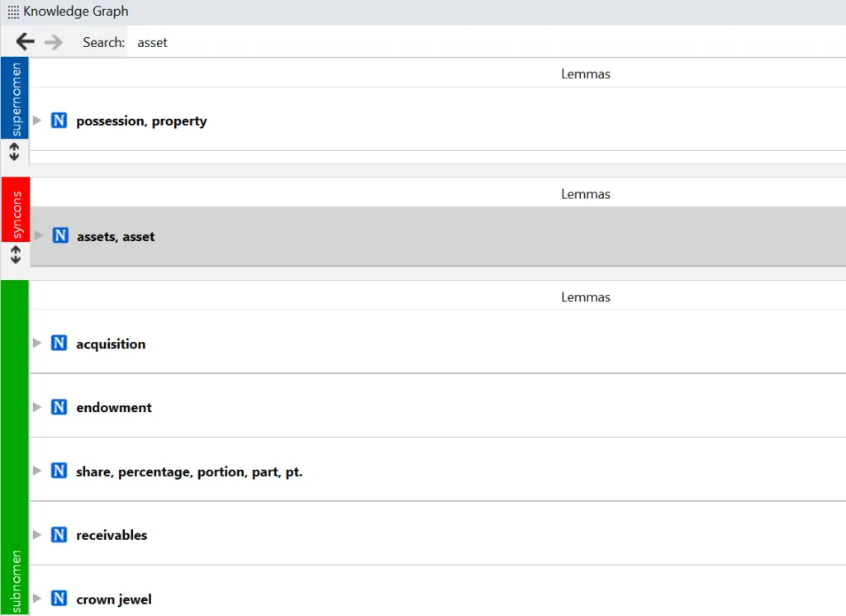The height and width of the screenshot is (616, 846).
Task: Click the noun icon beside receivables
Action: 59,535
